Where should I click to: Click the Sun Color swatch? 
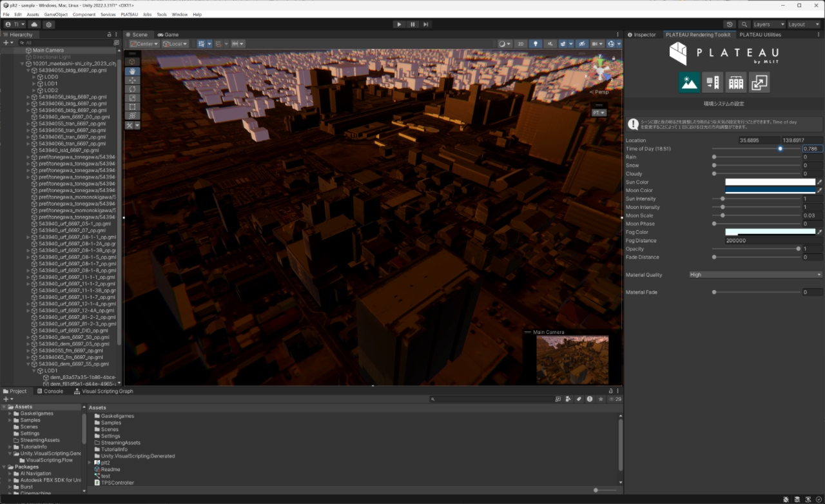click(770, 182)
